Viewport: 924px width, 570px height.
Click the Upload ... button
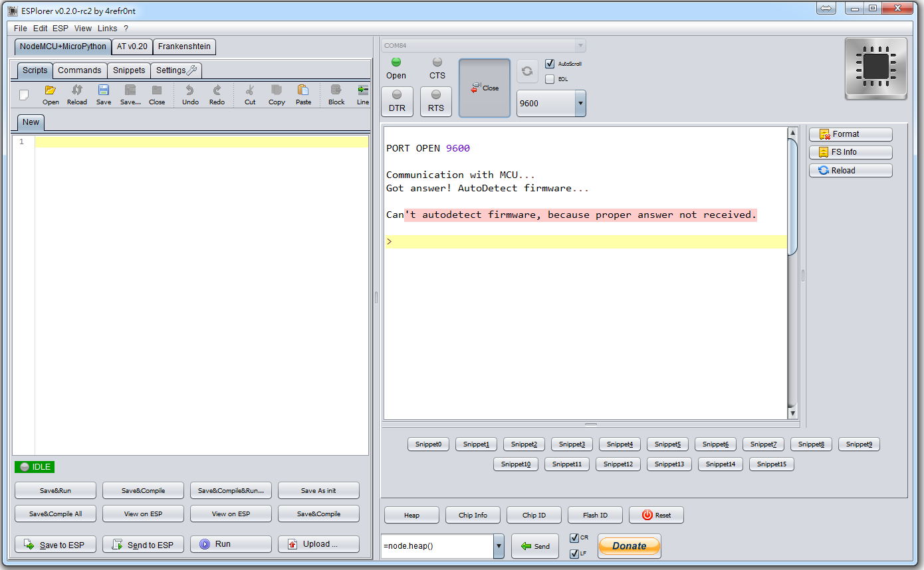(318, 544)
